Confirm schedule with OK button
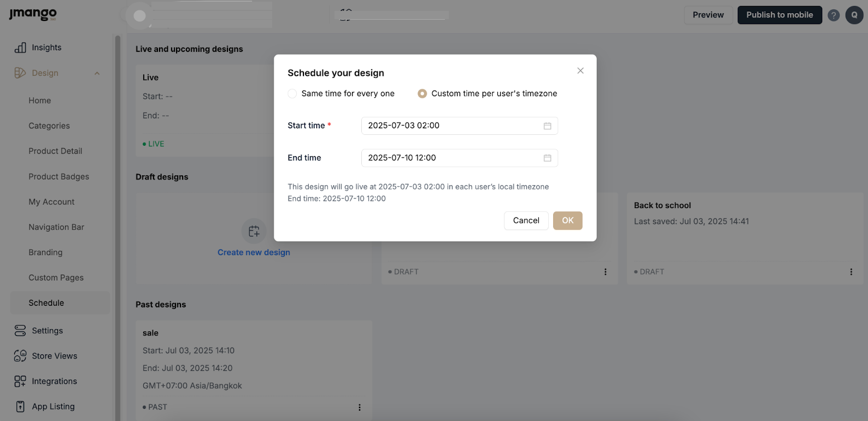 (x=567, y=221)
